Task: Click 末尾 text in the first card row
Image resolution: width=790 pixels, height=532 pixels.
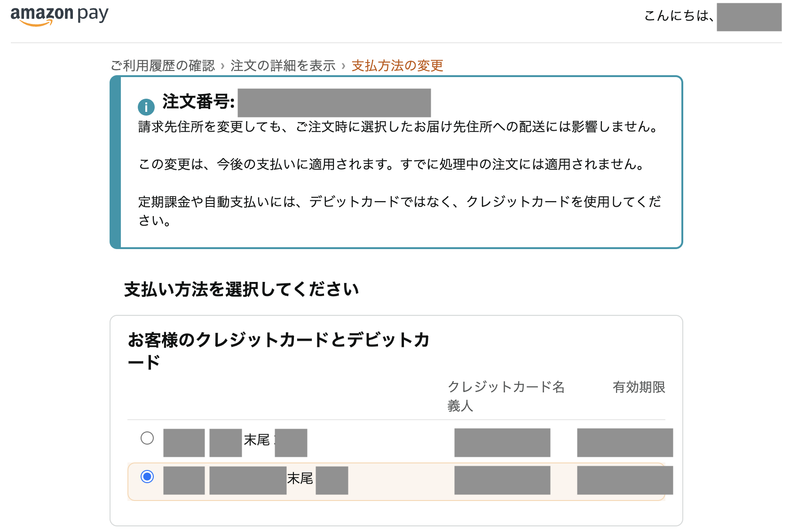Action: click(257, 440)
